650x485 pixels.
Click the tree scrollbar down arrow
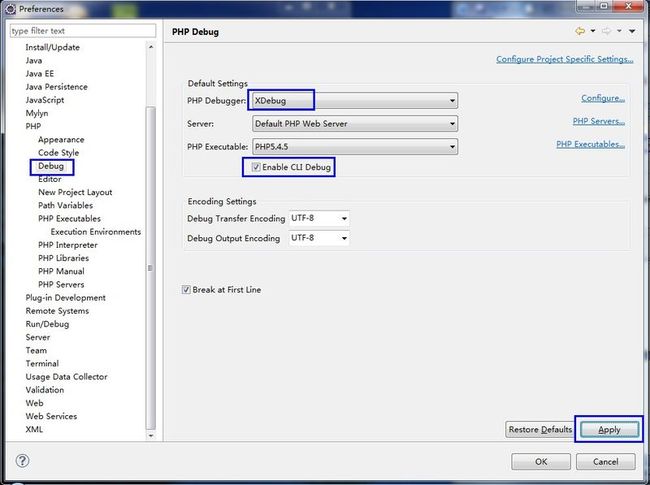coord(151,436)
